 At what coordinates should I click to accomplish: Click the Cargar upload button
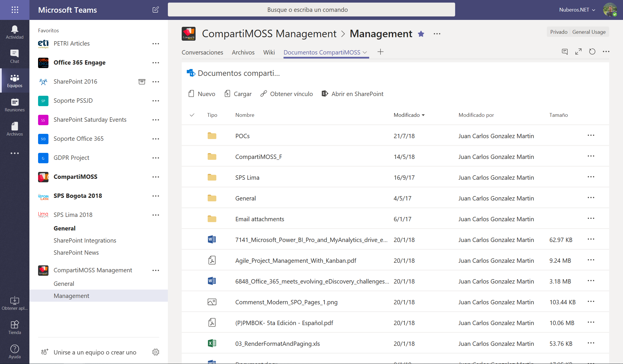pyautogui.click(x=238, y=94)
